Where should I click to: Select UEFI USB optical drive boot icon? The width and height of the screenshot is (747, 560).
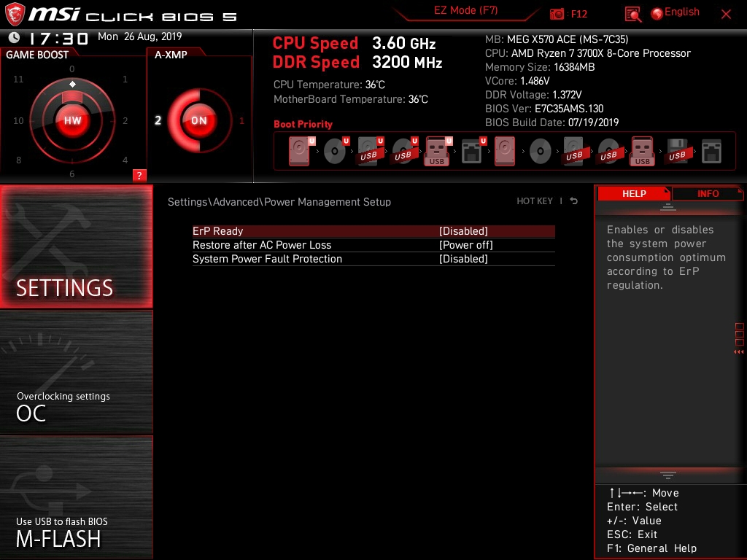[404, 151]
